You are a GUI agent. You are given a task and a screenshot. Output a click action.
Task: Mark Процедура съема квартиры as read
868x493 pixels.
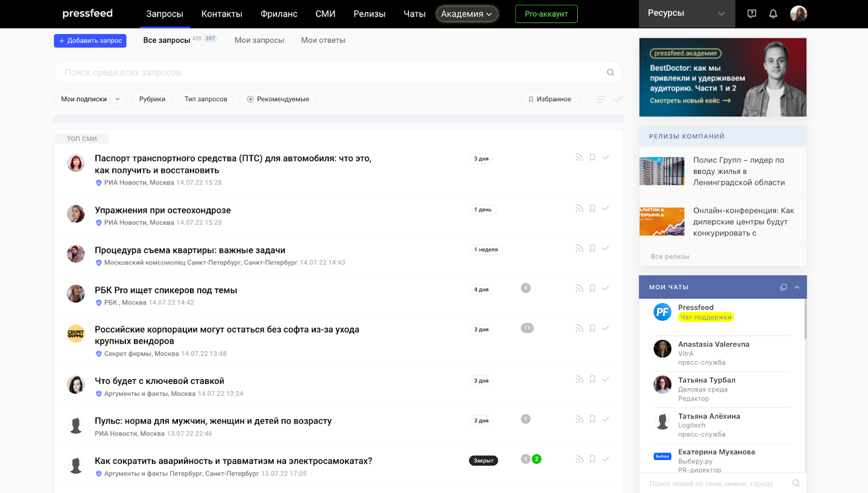click(605, 249)
